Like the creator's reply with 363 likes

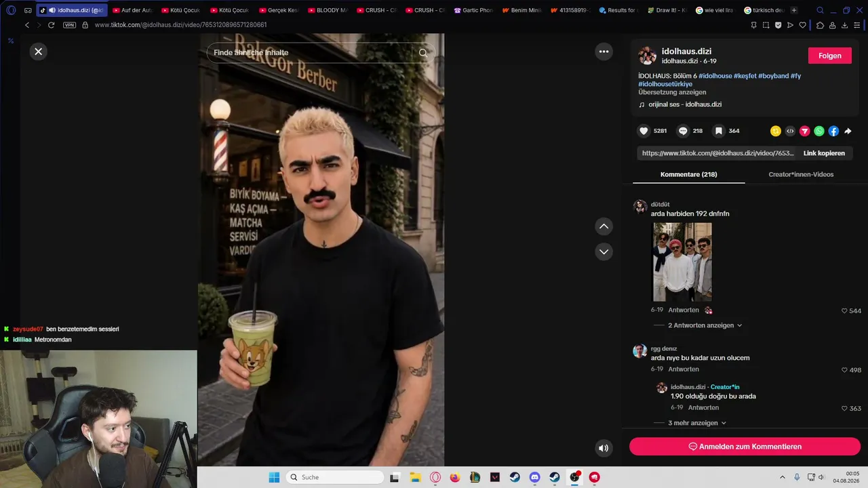[844, 409]
